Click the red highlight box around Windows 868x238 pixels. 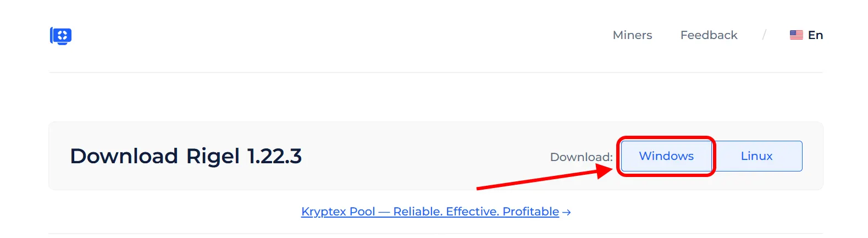point(666,138)
